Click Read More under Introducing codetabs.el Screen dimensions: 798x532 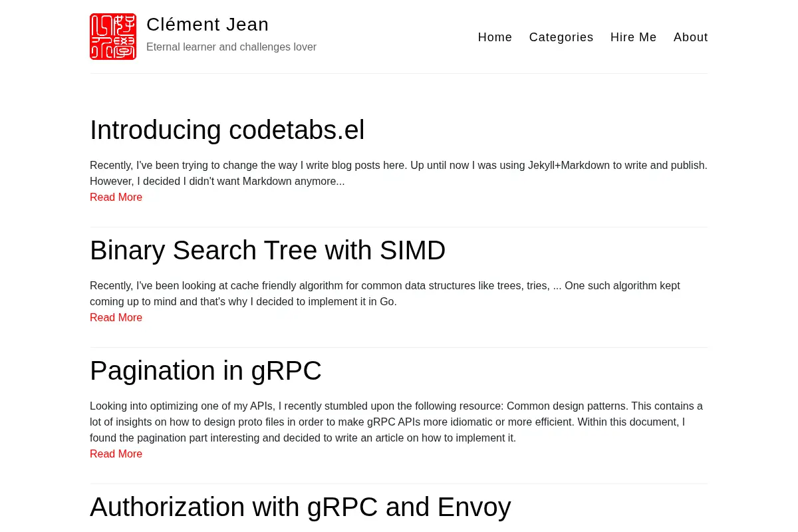tap(116, 197)
